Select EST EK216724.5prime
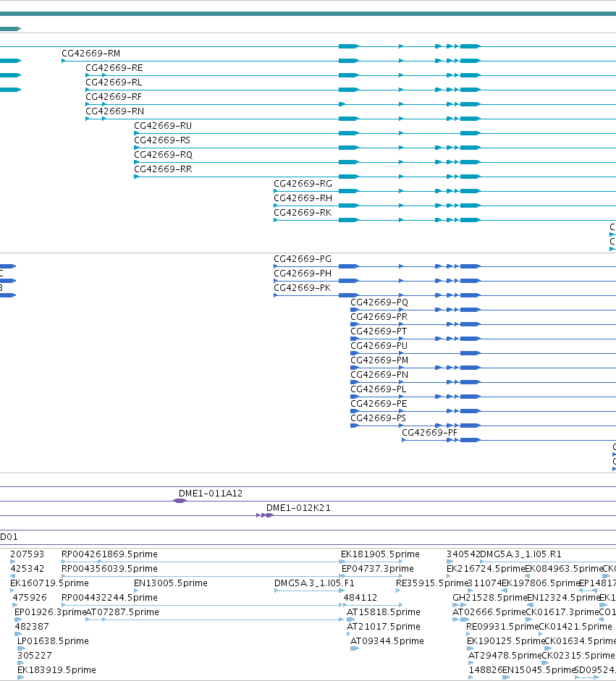The width and height of the screenshot is (616, 681). (x=486, y=569)
